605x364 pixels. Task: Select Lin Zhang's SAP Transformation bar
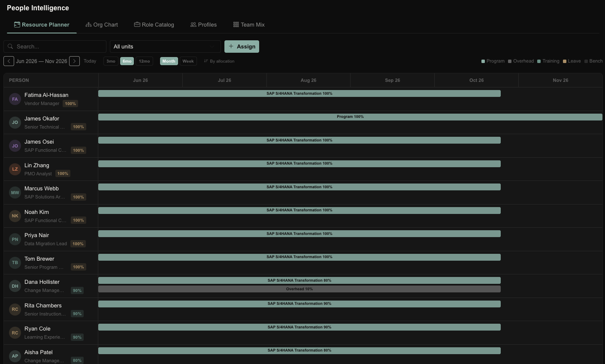tap(299, 164)
